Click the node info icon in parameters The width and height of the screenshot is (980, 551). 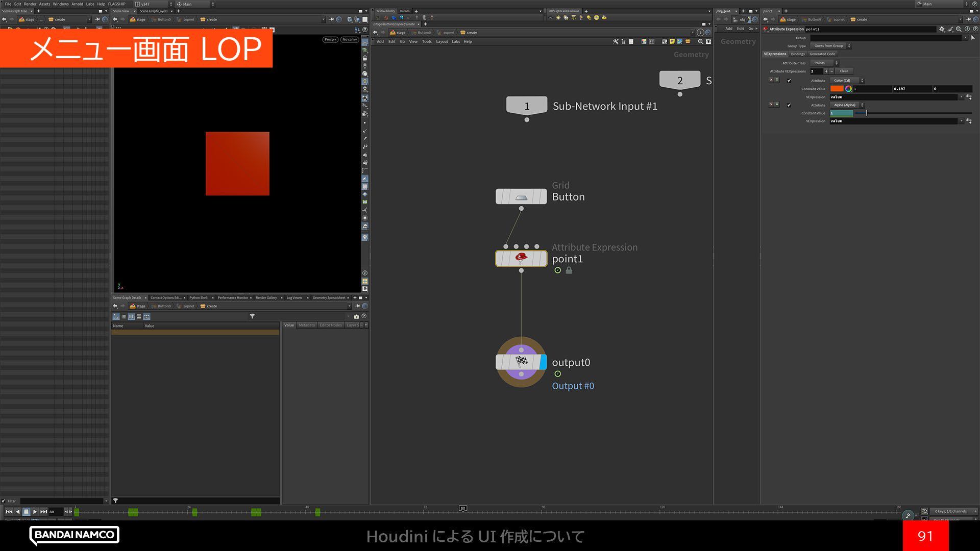pyautogui.click(x=967, y=29)
